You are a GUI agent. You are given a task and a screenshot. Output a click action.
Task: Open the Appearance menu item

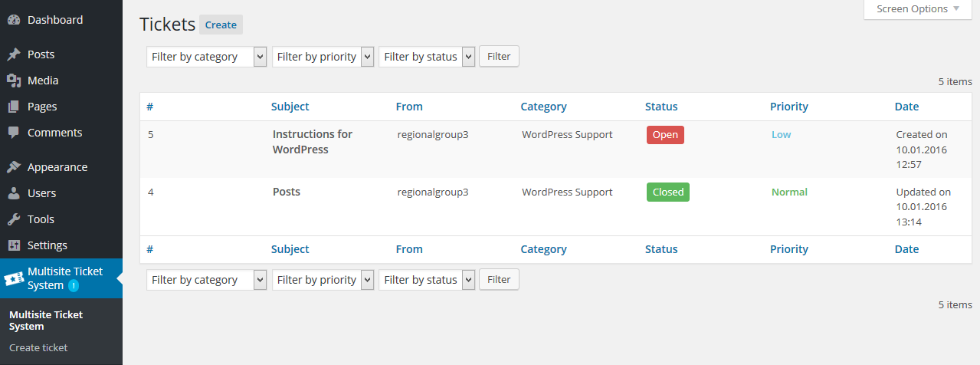[x=57, y=167]
